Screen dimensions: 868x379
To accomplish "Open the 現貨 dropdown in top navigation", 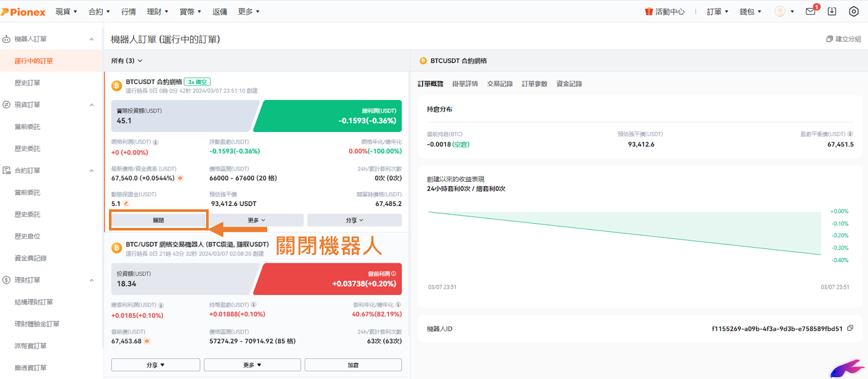I will click(66, 11).
